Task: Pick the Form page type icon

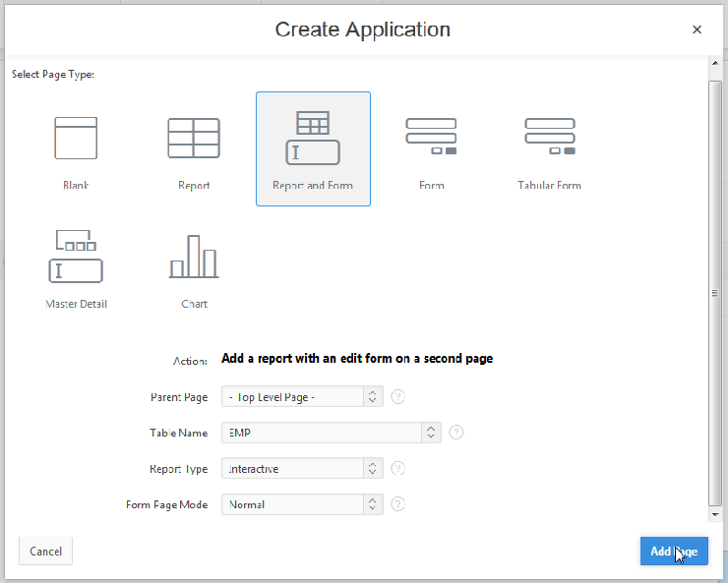Action: pyautogui.click(x=431, y=137)
